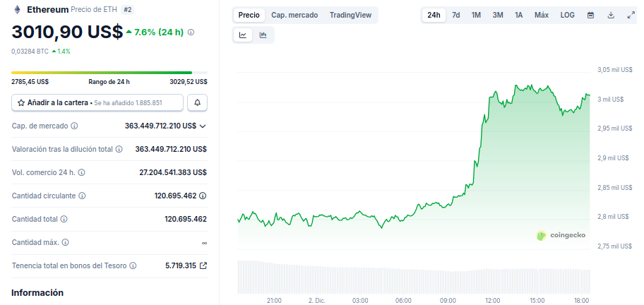644x305 pixels.
Task: Select the 7d time range
Action: pyautogui.click(x=456, y=15)
